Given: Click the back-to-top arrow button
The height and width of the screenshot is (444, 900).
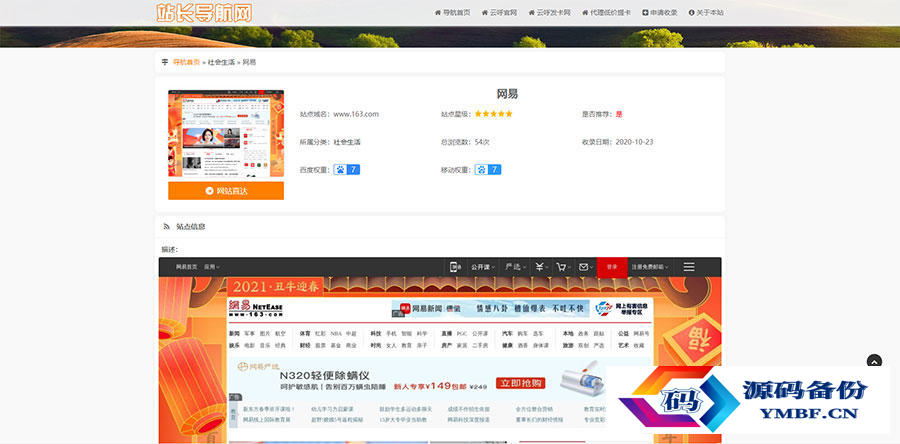Looking at the screenshot, I should coord(874,361).
